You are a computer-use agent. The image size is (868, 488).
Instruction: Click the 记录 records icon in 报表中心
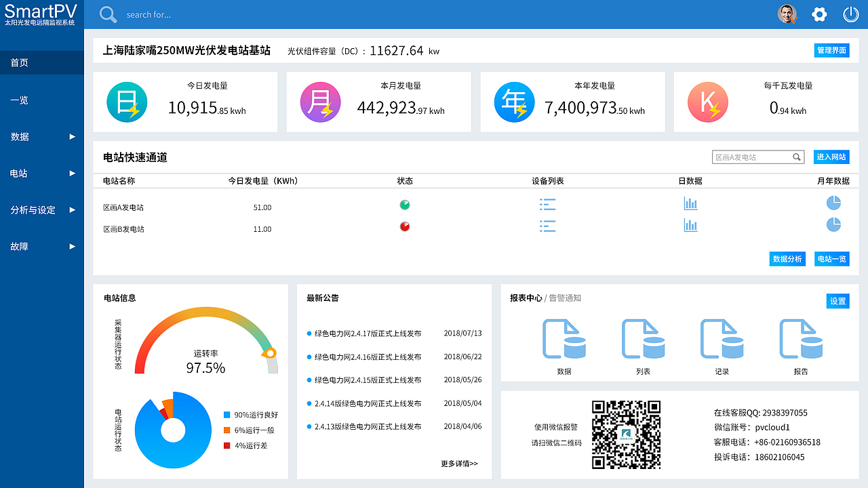point(722,339)
